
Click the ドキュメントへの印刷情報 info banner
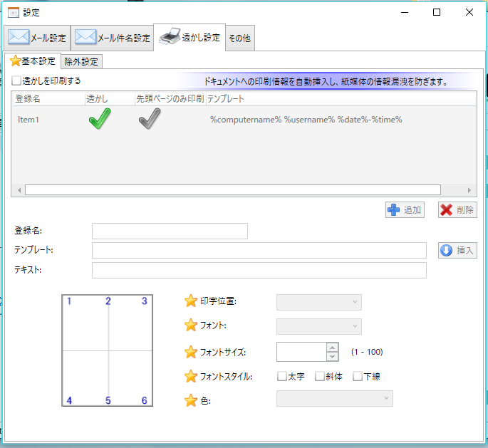point(326,81)
